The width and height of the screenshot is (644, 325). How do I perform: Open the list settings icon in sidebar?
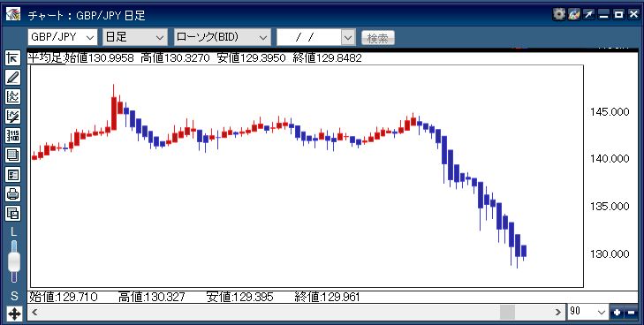13,175
